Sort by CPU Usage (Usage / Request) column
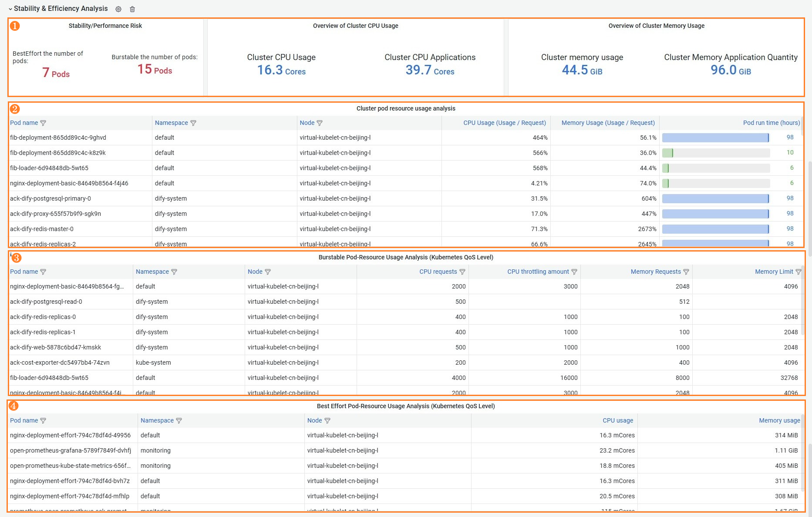 tap(505, 123)
